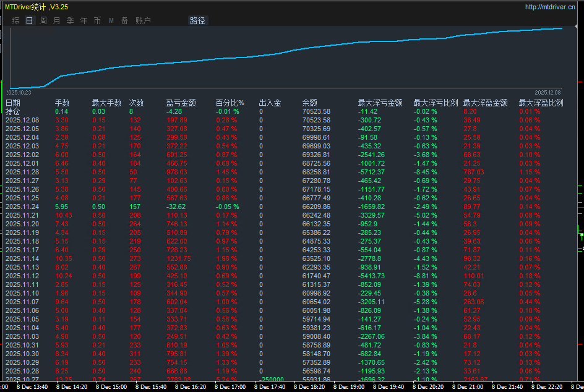This screenshot has height=392, width=584.
Task: Select the M tab
Action: coord(111,21)
